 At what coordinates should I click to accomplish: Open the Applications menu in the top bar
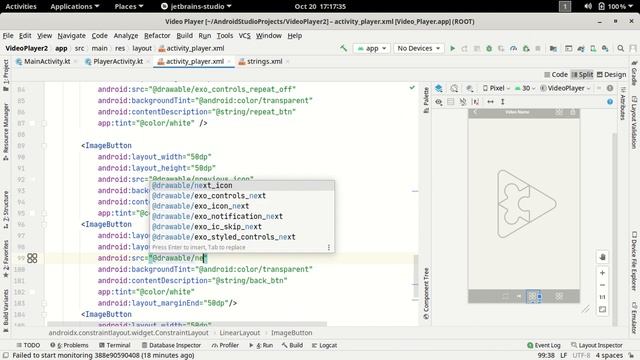tap(75, 6)
